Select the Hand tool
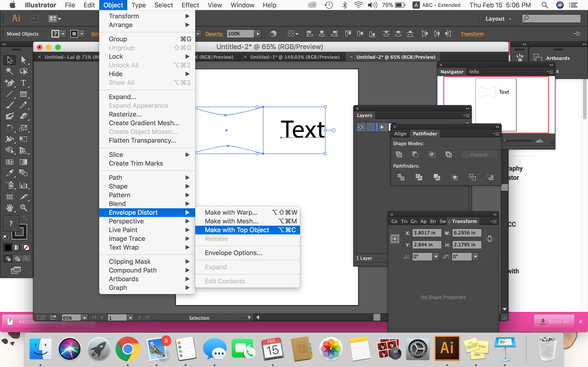 pos(9,208)
